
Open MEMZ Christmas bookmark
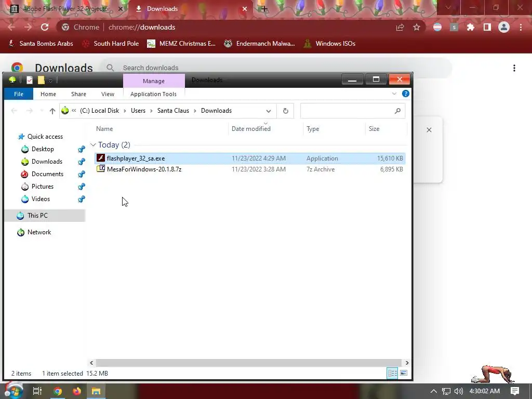coord(181,44)
